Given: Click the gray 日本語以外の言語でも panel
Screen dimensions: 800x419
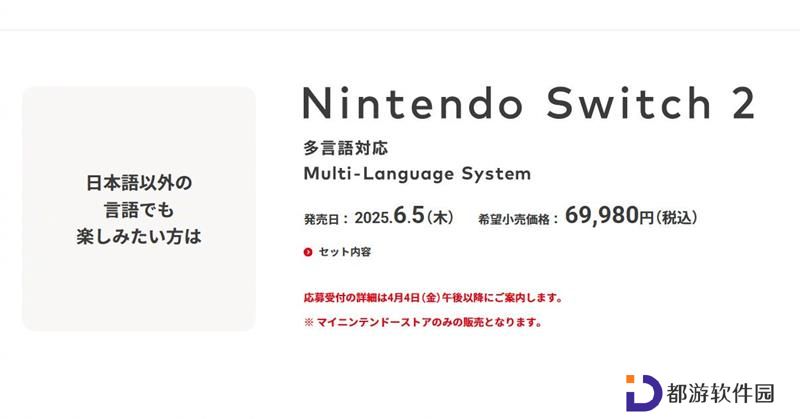Looking at the screenshot, I should click(139, 209).
